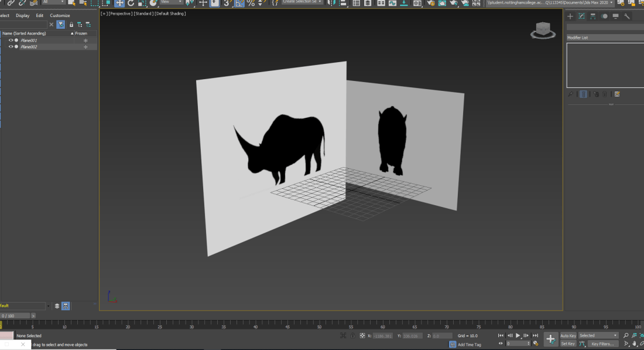The image size is (644, 350).
Task: Click the Set Key button
Action: point(568,344)
